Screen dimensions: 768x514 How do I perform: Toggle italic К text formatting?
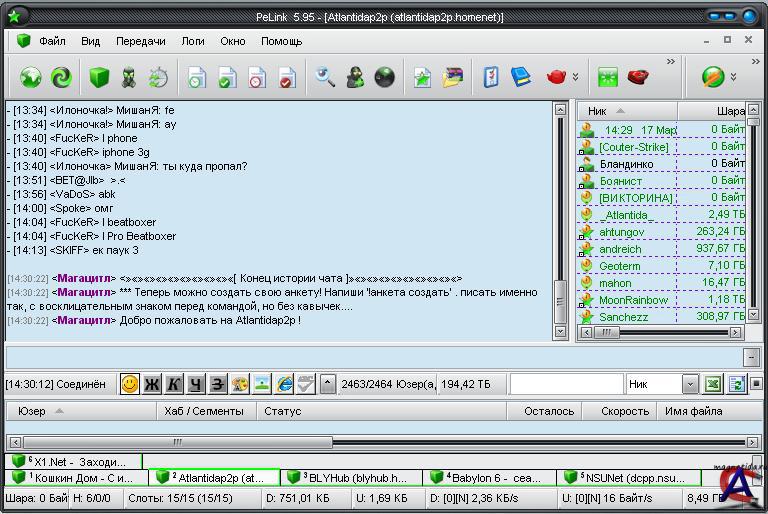(174, 384)
